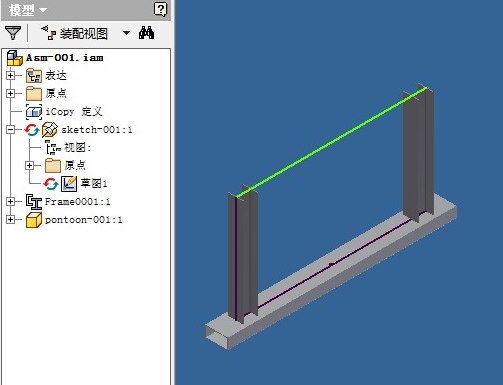This screenshot has height=385, width=503.
Task: Open the help icon in model panel header
Action: point(160,9)
